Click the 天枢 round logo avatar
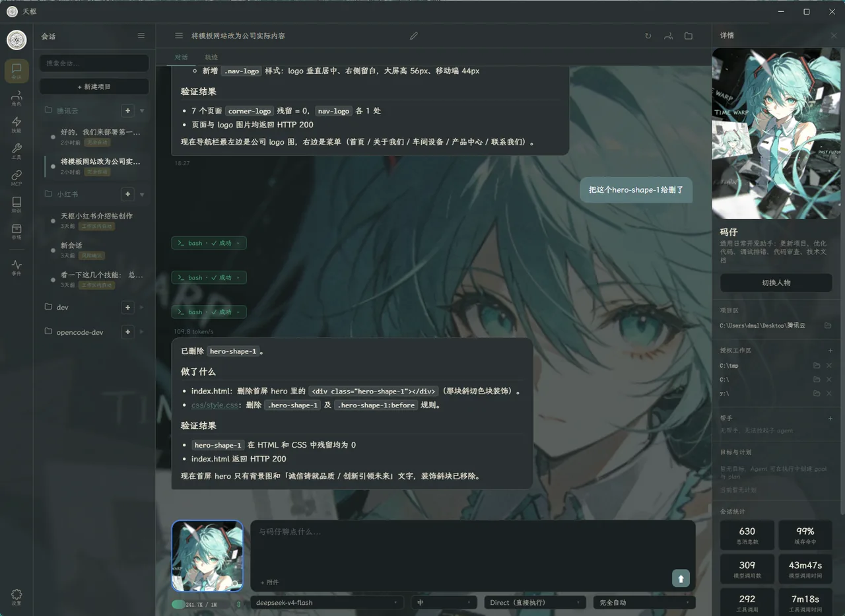 (x=17, y=40)
